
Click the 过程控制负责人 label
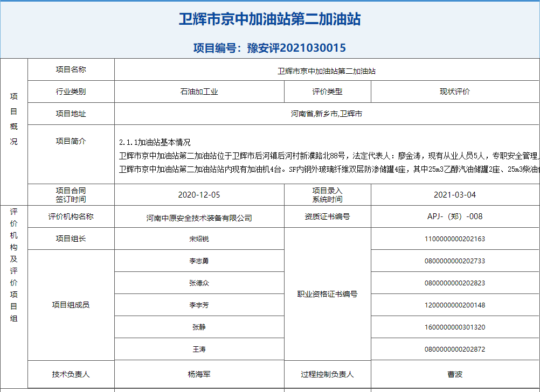(327, 374)
